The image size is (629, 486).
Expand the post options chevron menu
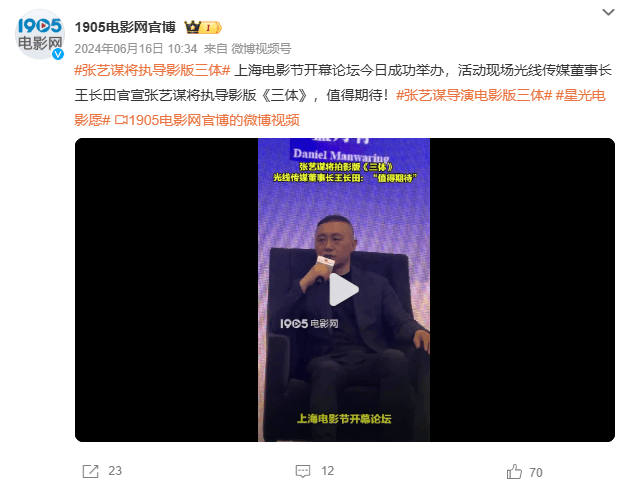pos(608,12)
